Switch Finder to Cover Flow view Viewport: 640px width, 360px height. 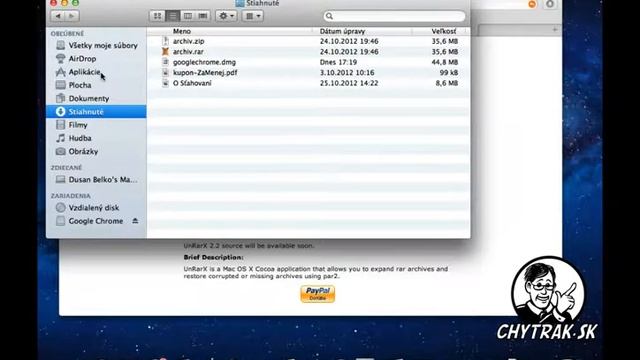click(203, 16)
